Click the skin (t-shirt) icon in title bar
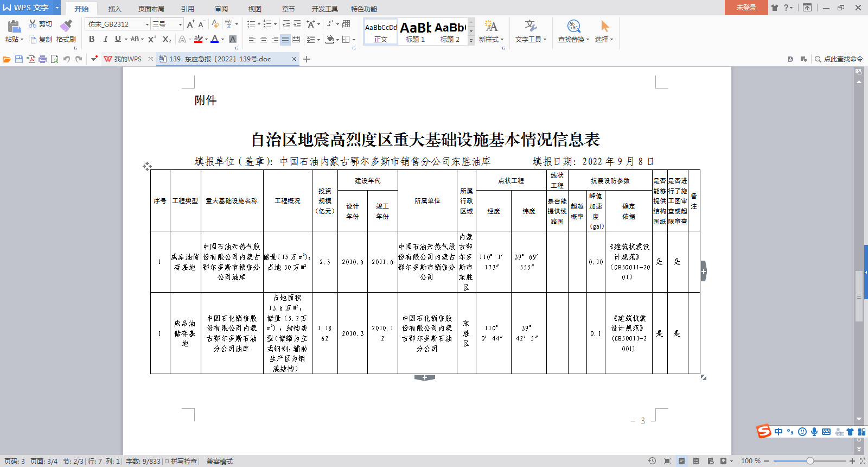The width and height of the screenshot is (868, 467). [775, 8]
